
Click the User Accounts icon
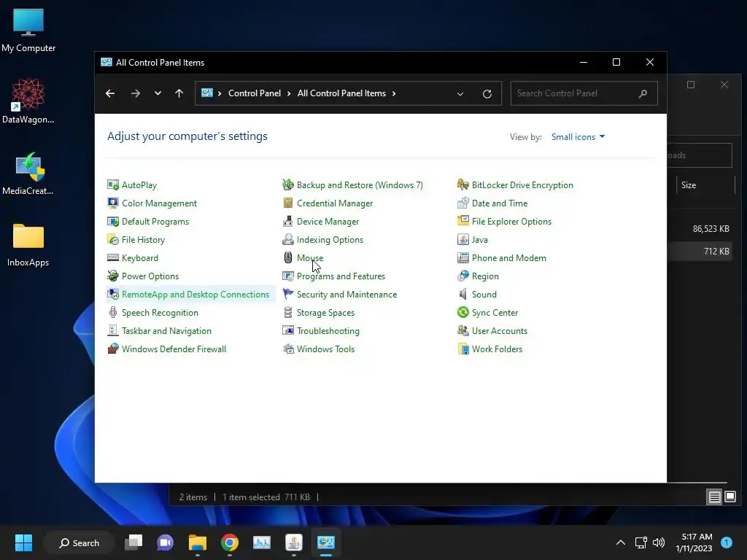[463, 330]
